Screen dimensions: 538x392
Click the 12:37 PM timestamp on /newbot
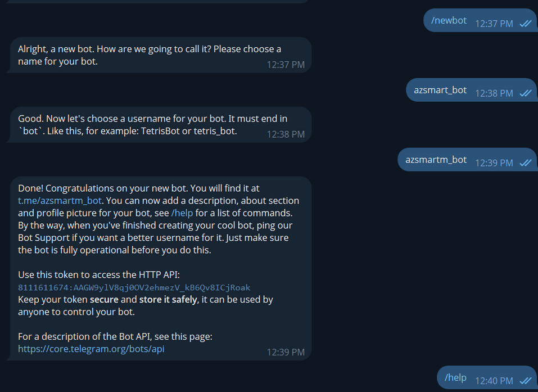point(494,24)
